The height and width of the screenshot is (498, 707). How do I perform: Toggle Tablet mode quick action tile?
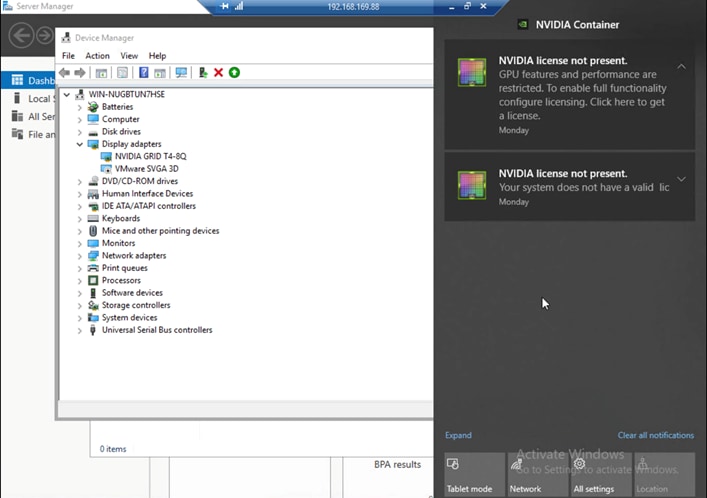(x=474, y=475)
